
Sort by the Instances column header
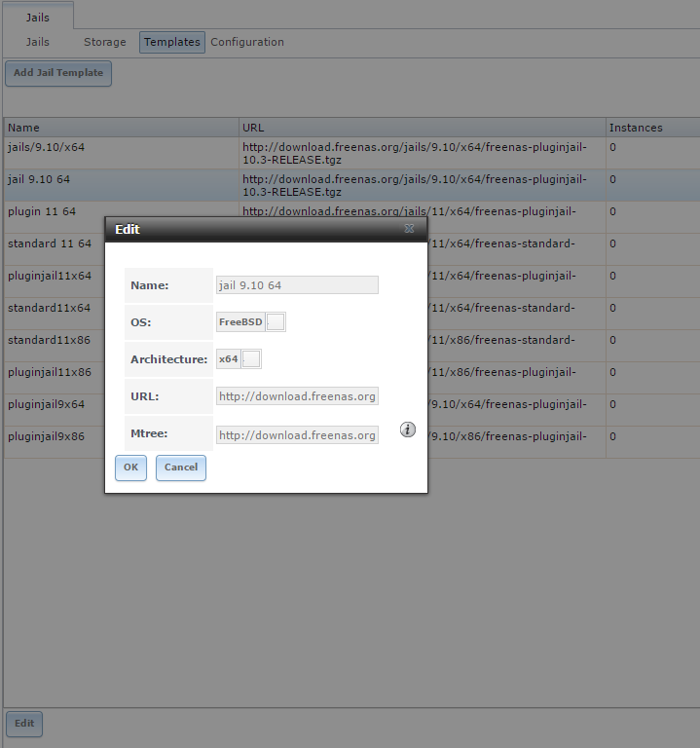tap(653, 128)
